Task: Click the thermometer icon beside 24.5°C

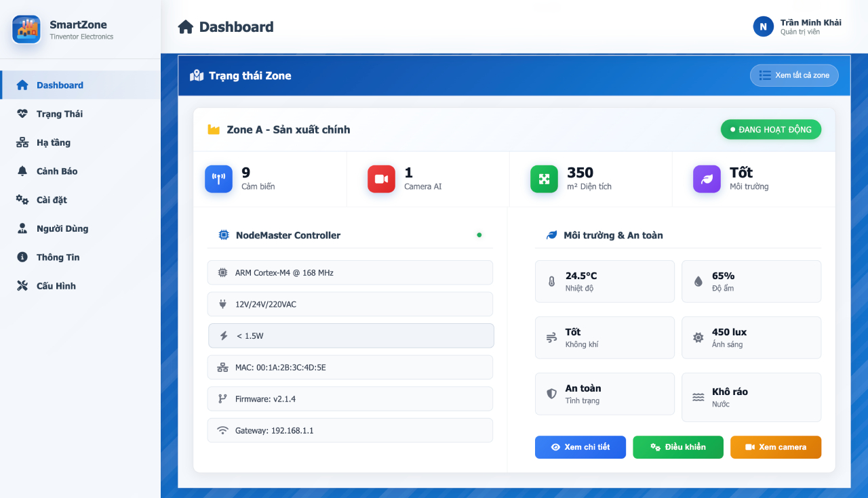Action: (x=551, y=281)
